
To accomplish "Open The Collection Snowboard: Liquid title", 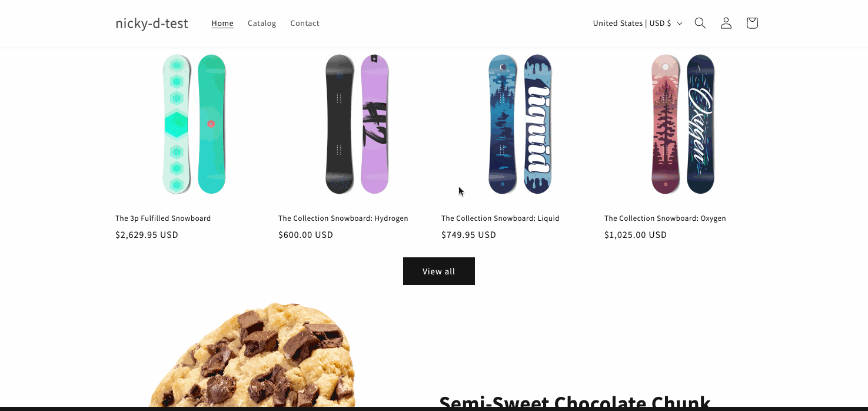I will [500, 218].
